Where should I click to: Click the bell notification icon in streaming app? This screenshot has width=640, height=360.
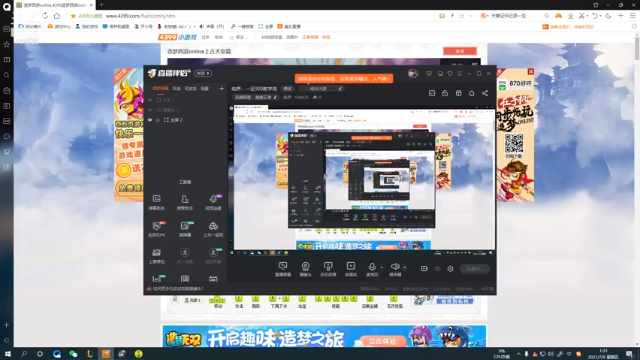(471, 93)
